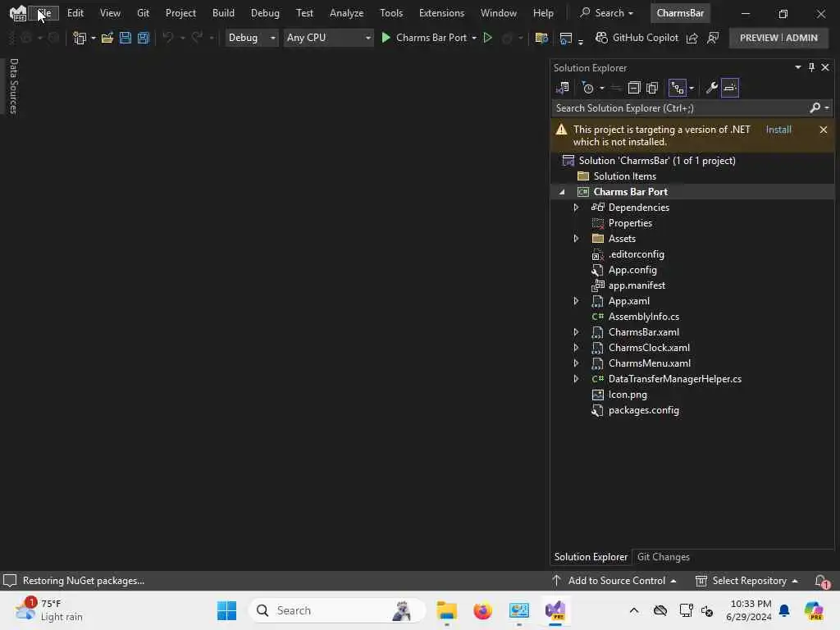The image size is (840, 630).
Task: Expand the Dependencies node
Action: pyautogui.click(x=576, y=208)
